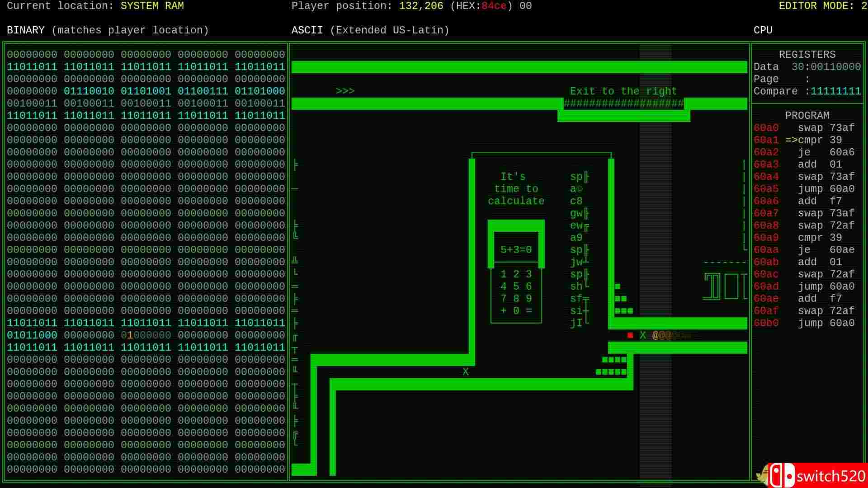This screenshot has height=488, width=868.
Task: Select program line 60ad jump 60a0
Action: [804, 286]
